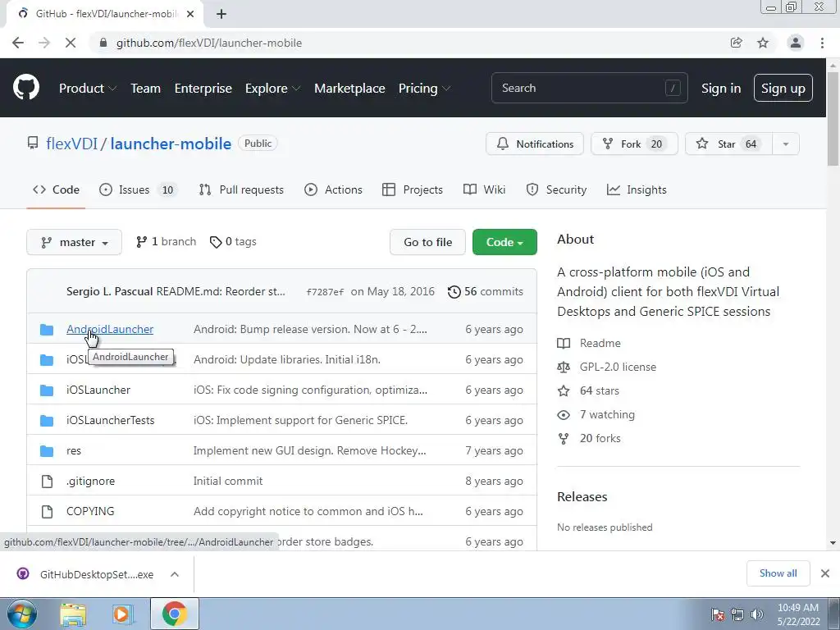Click the lock icon in the address bar
840x630 pixels.
coord(103,43)
